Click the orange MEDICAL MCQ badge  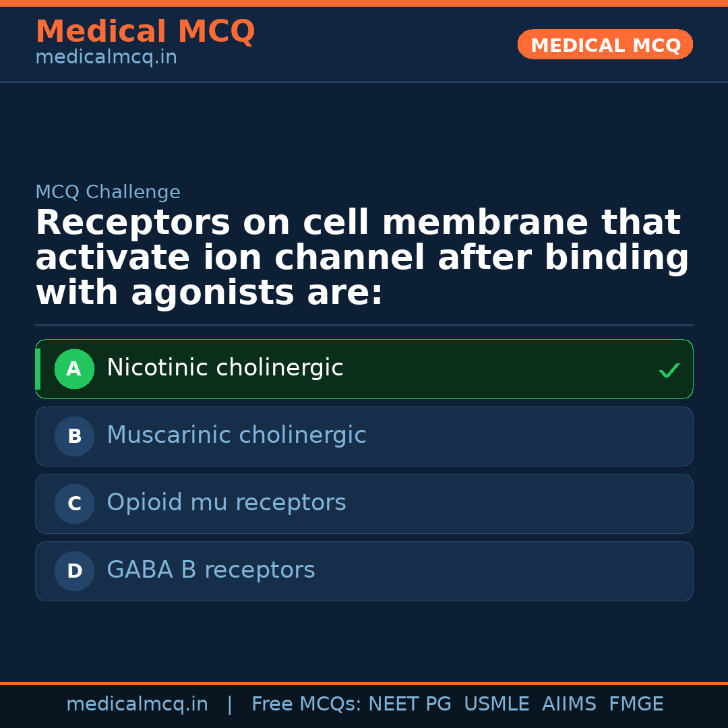[605, 44]
